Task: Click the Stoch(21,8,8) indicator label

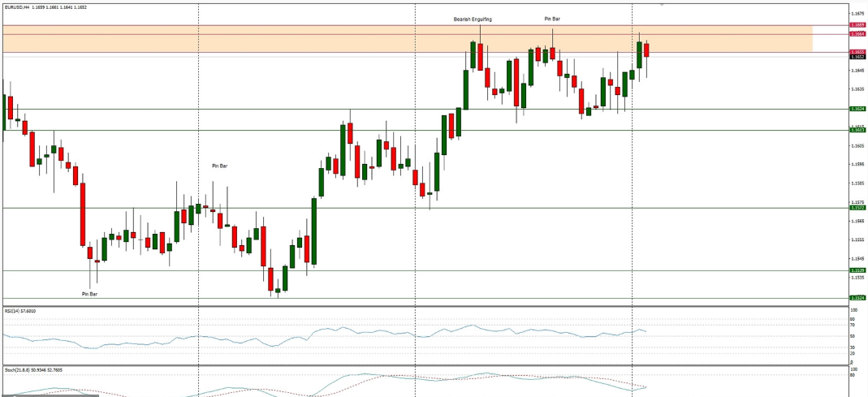Action: pyautogui.click(x=23, y=369)
